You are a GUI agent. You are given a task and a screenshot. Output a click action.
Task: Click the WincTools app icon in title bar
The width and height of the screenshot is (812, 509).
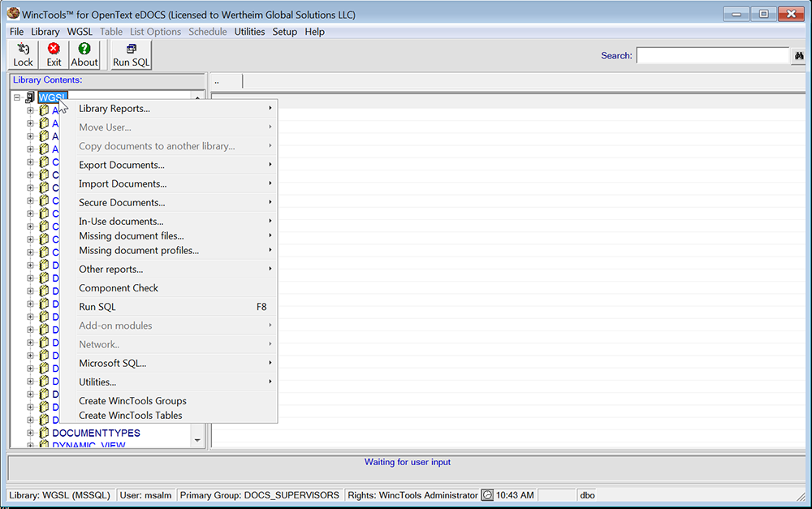point(14,14)
